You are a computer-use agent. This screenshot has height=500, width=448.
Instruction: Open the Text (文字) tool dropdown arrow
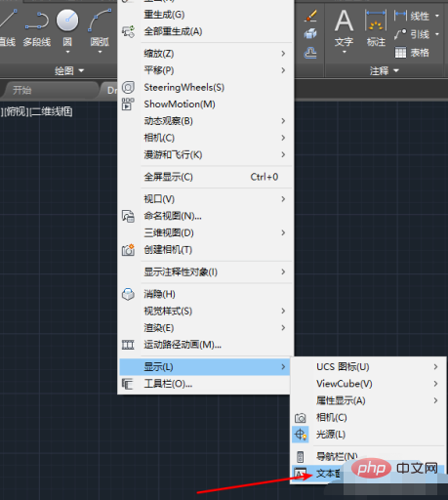(345, 52)
